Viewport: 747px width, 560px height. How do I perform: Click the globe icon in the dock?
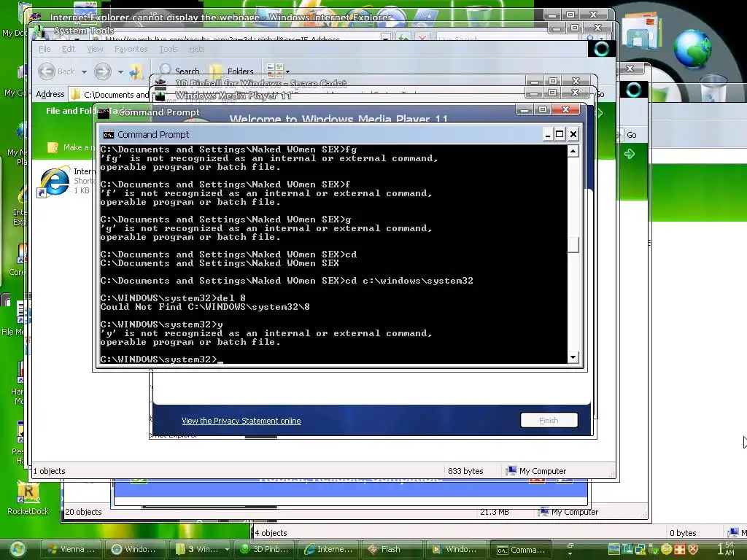pos(692,47)
